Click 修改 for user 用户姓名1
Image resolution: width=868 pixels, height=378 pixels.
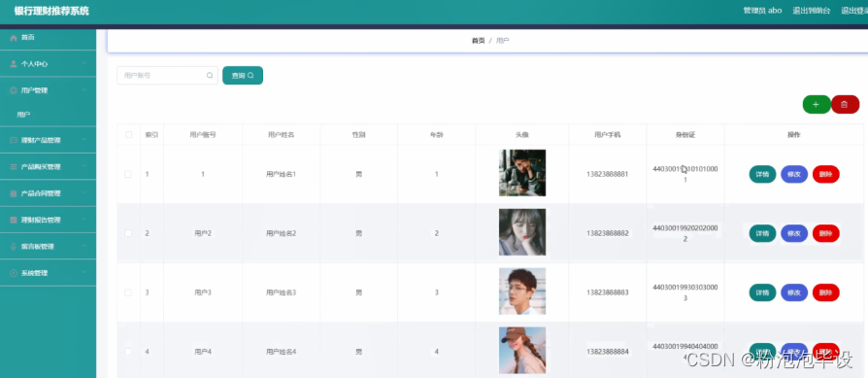pyautogui.click(x=794, y=175)
